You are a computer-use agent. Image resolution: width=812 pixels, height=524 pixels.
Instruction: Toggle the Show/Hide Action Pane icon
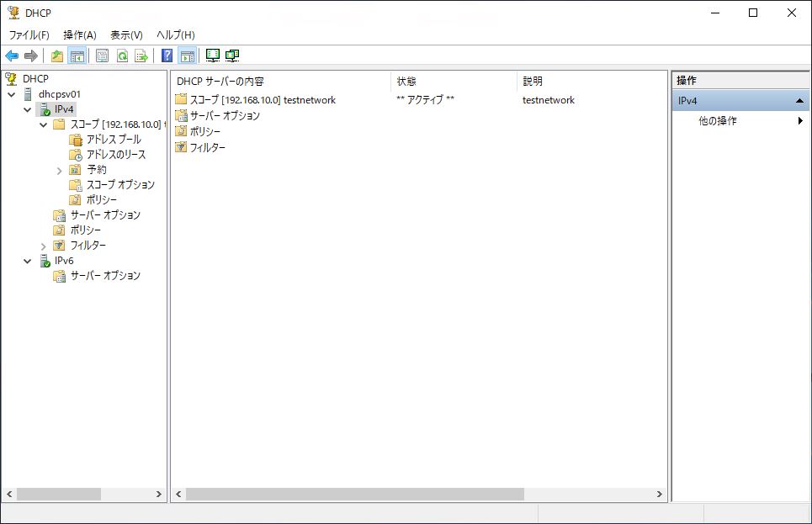188,56
